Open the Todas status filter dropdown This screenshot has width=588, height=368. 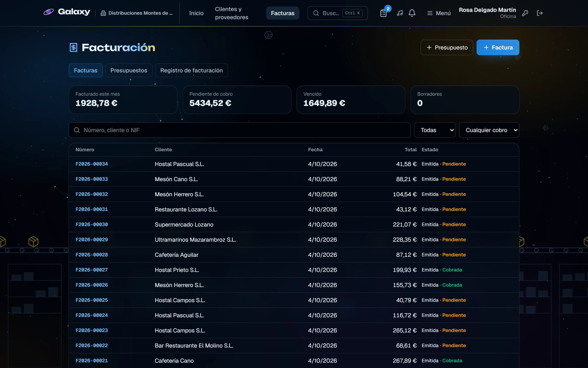[435, 130]
